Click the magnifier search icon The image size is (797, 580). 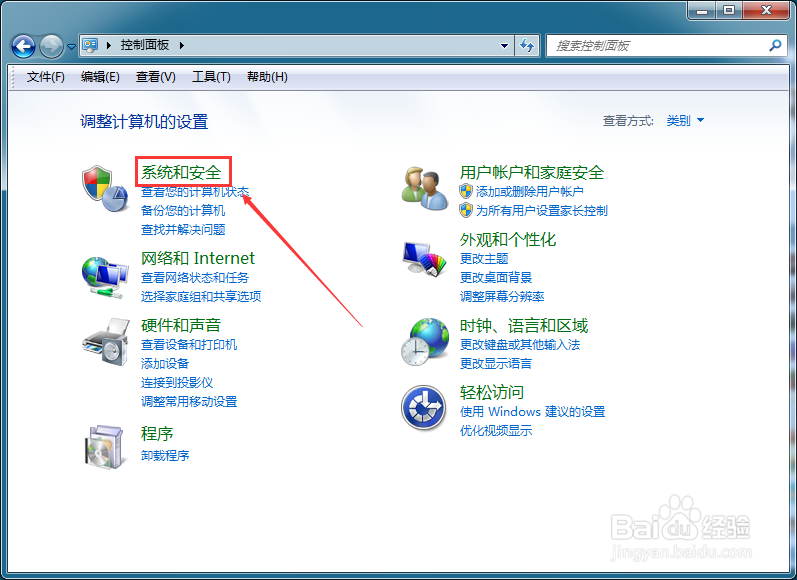(775, 46)
